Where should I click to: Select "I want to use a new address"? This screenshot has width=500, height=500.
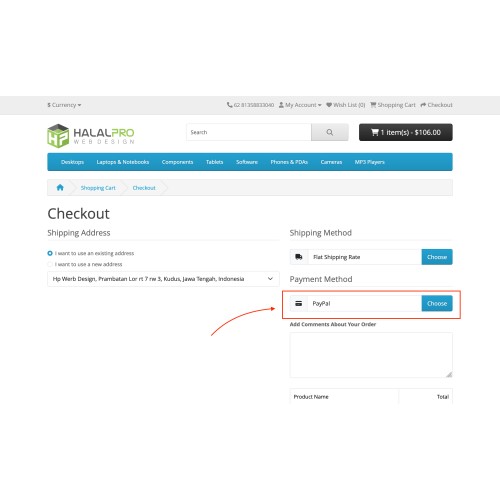point(50,264)
